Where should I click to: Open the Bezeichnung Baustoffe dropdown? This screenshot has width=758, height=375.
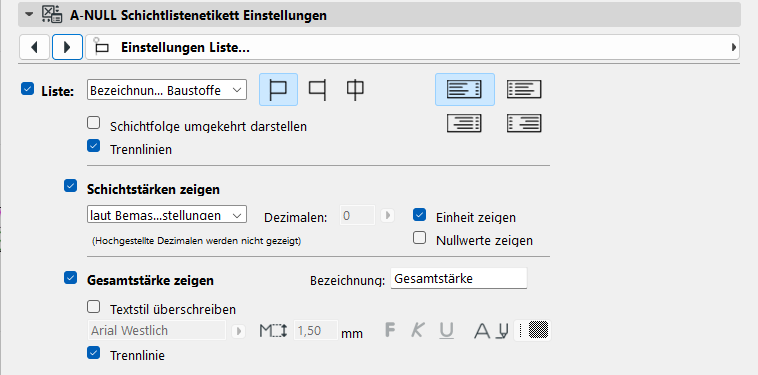pyautogui.click(x=167, y=90)
